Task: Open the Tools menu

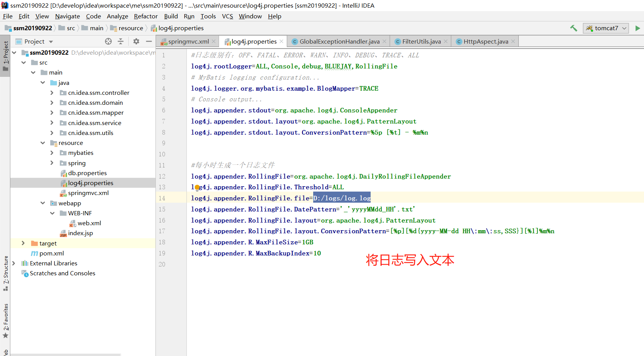Action: 208,16
